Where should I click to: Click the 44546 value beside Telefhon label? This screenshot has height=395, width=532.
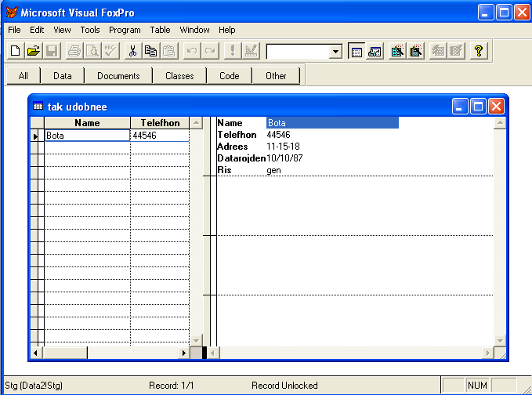point(278,135)
